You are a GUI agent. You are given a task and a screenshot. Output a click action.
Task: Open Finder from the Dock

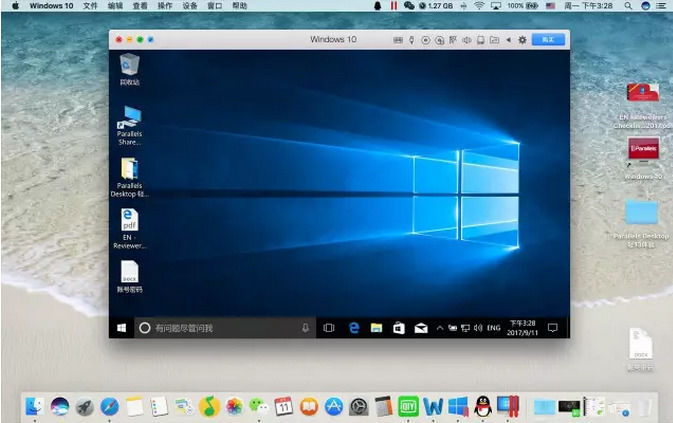[35, 406]
